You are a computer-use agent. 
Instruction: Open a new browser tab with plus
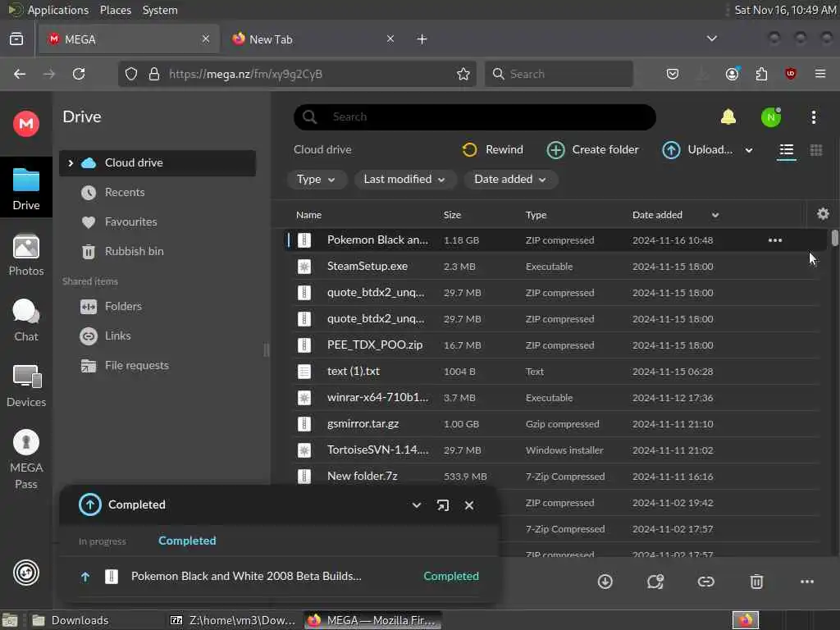click(x=422, y=39)
